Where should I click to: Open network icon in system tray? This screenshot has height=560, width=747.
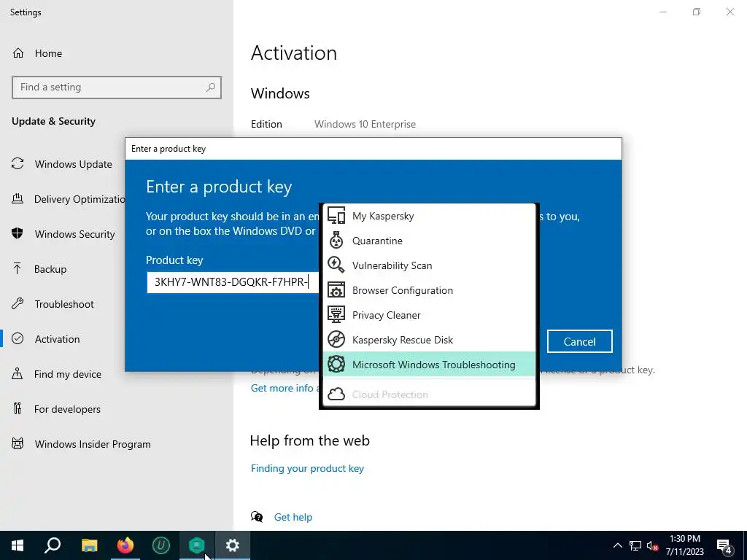point(635,545)
